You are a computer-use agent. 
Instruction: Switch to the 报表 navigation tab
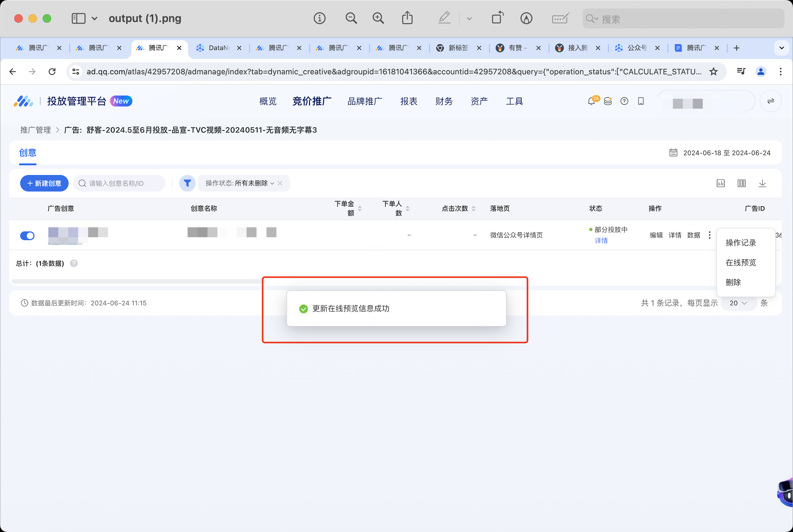409,101
